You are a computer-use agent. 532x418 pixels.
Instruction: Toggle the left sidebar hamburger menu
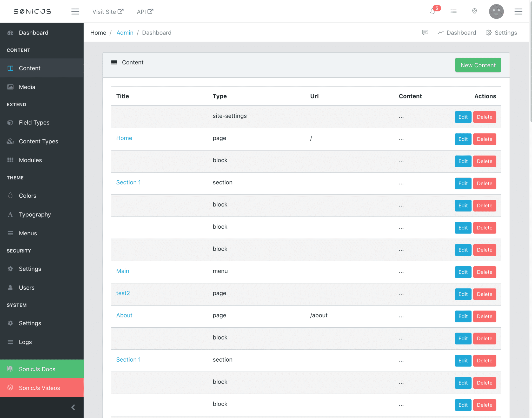[75, 11]
